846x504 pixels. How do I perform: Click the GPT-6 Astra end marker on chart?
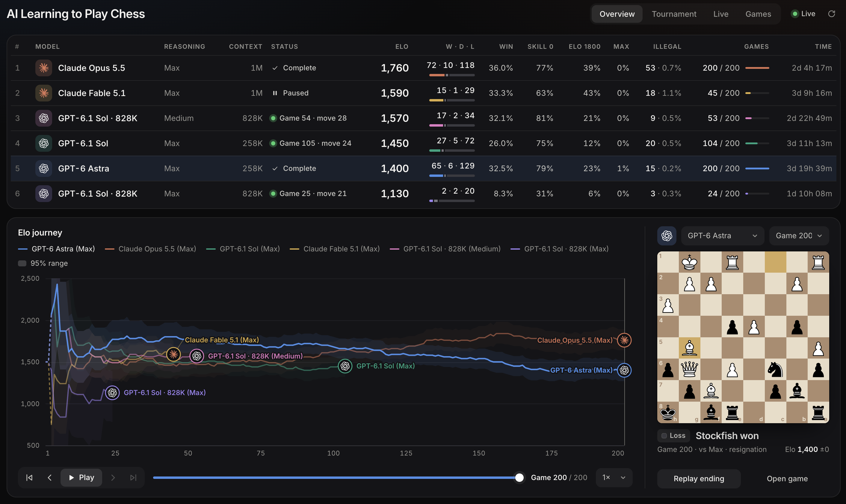[x=624, y=370]
